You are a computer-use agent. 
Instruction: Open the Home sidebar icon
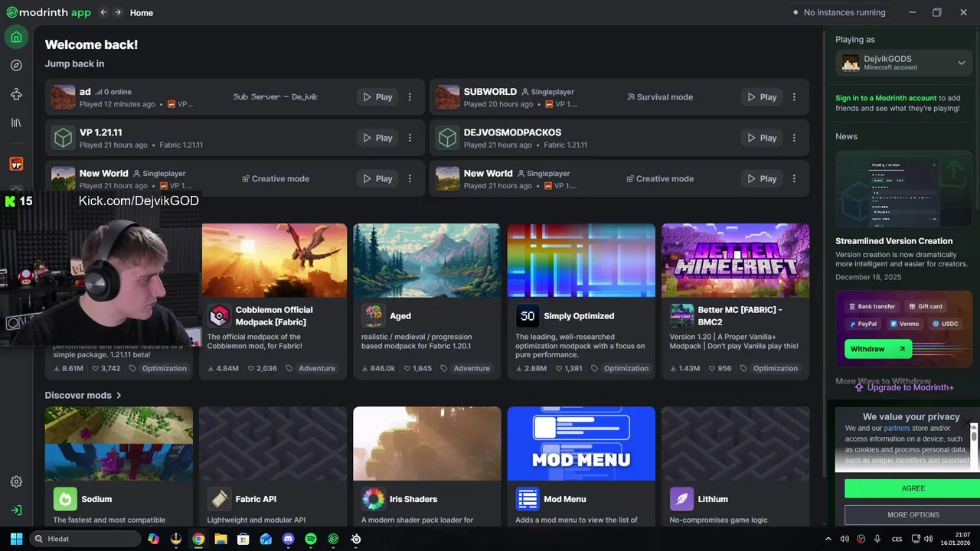(16, 37)
